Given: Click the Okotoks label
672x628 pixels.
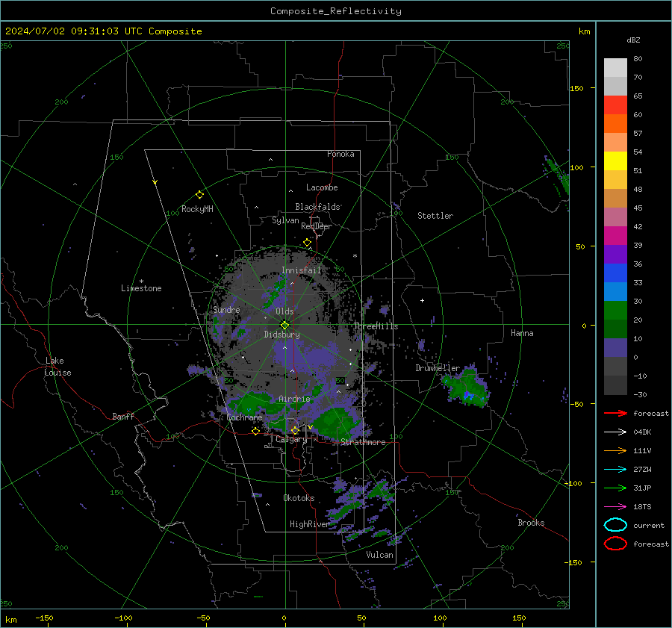Looking at the screenshot, I should 299,498.
